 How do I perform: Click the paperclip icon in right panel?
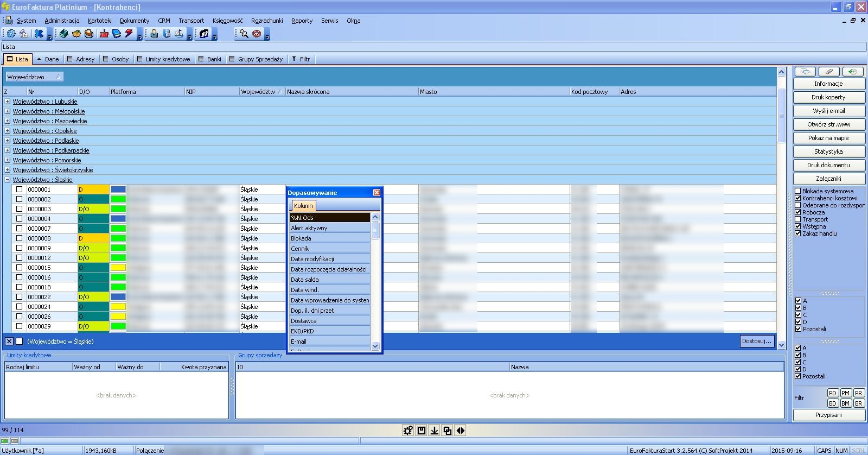[828, 72]
